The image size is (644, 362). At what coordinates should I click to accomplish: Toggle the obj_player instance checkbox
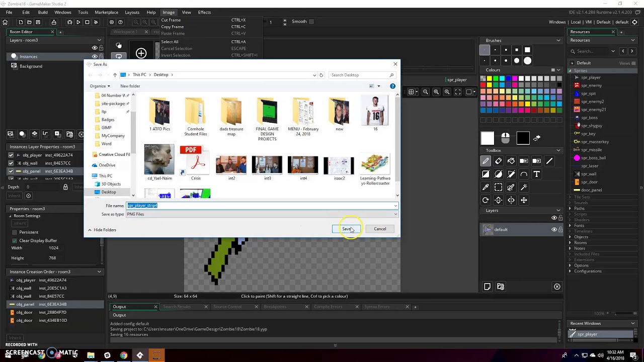pyautogui.click(x=11, y=155)
